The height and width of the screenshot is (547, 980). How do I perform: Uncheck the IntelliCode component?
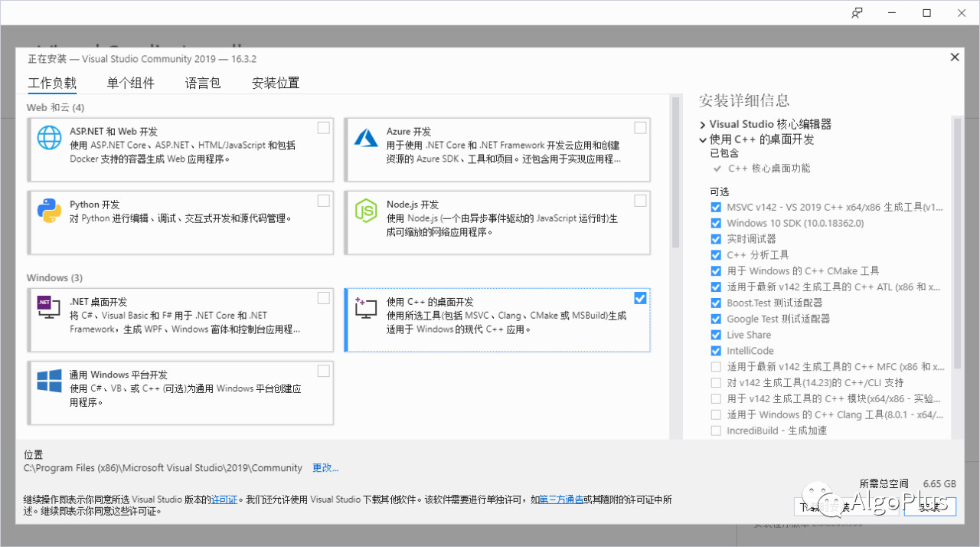pos(716,350)
